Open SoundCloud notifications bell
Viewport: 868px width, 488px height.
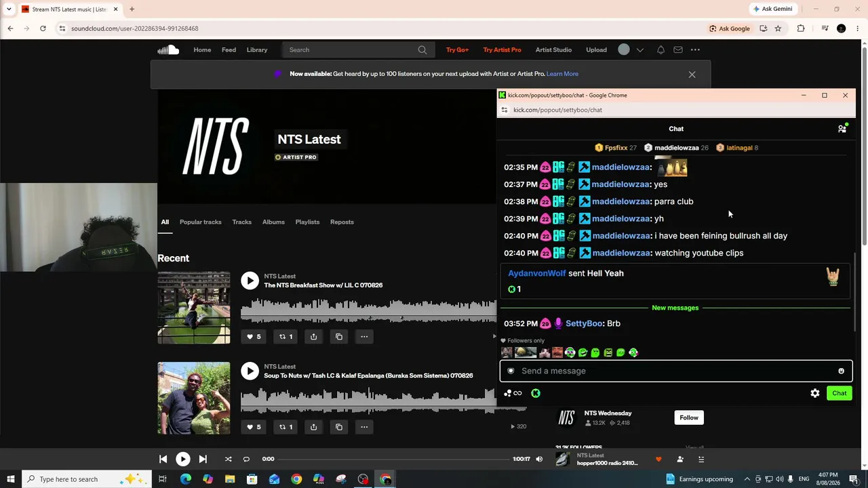pos(660,49)
